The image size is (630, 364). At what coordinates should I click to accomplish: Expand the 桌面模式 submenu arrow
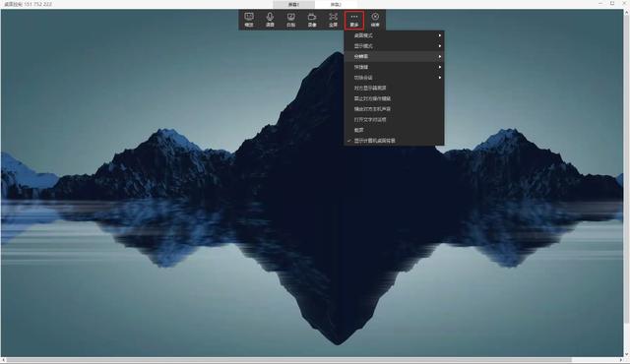(x=440, y=35)
